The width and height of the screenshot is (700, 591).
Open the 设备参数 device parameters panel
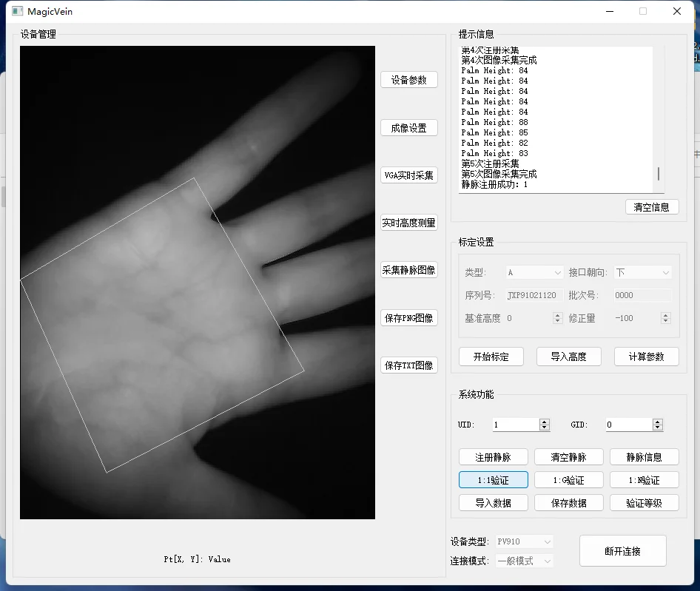[408, 79]
